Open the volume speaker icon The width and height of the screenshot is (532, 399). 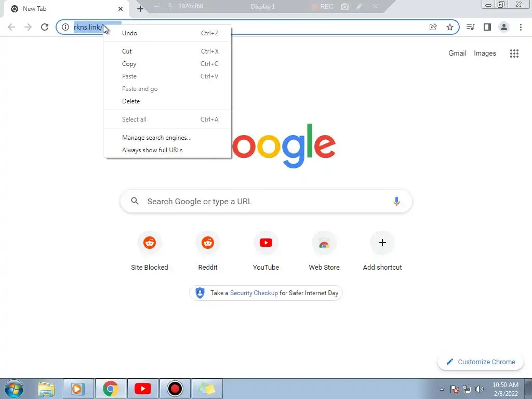click(x=480, y=389)
